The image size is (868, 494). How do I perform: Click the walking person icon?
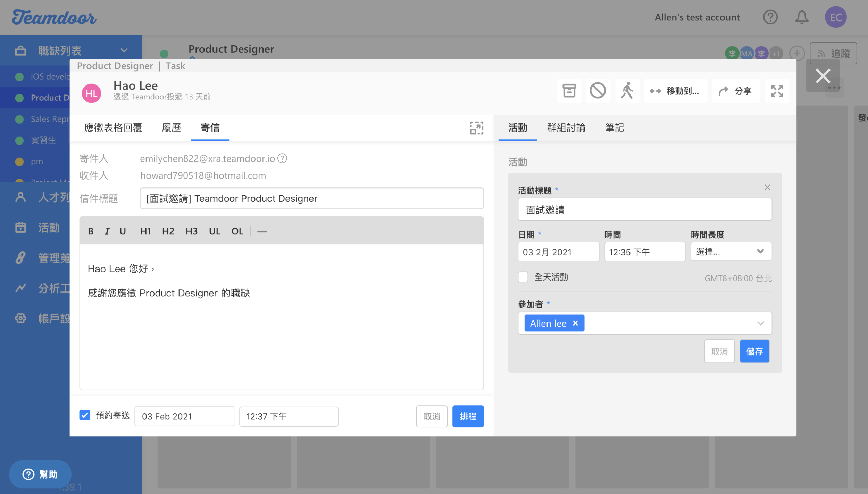coord(627,91)
